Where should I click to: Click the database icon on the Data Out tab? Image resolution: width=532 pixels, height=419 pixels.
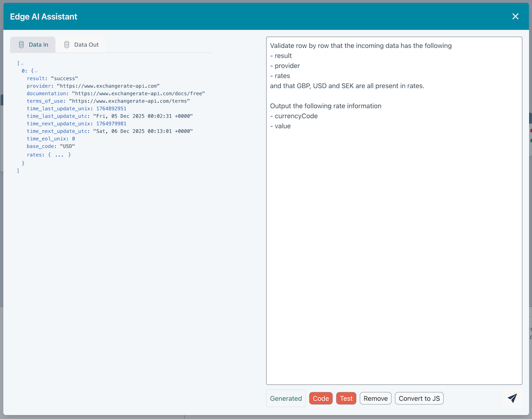tap(67, 45)
